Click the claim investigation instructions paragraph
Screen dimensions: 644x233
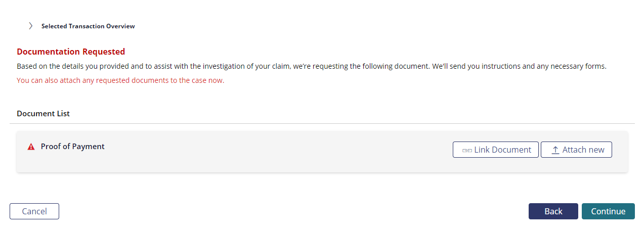click(x=311, y=66)
